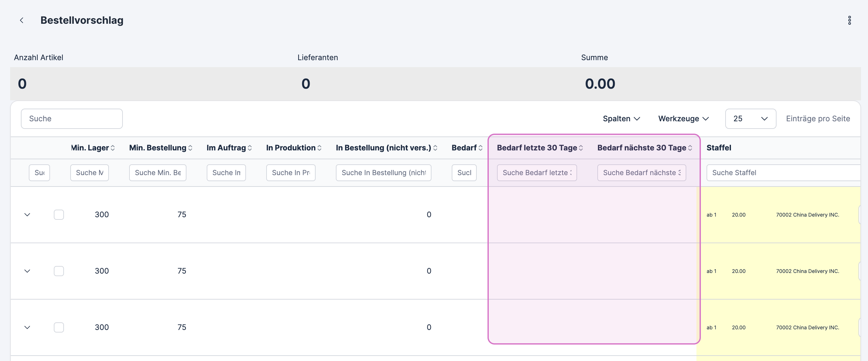Click the main Suche search field
Viewport: 868px width, 361px height.
coord(72,119)
